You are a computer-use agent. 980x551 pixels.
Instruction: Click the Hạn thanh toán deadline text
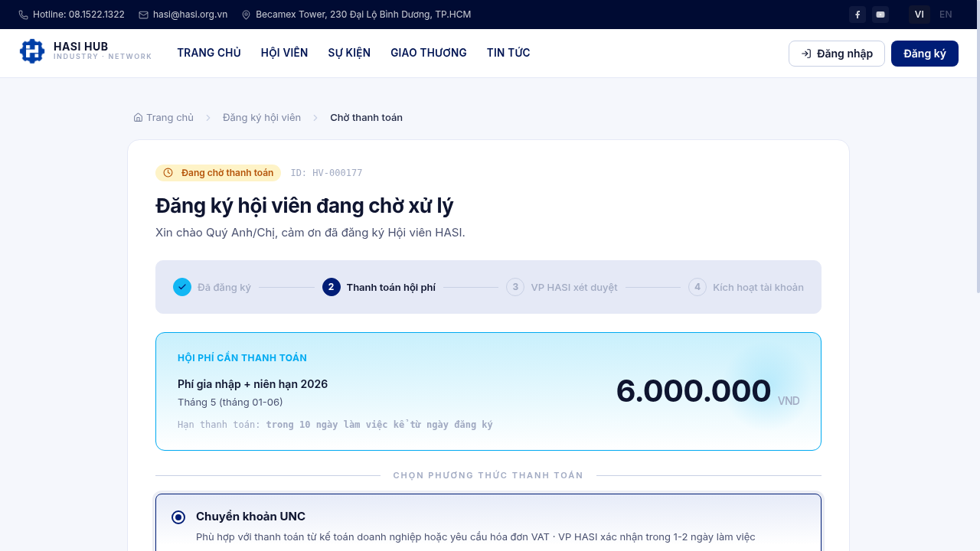(335, 424)
